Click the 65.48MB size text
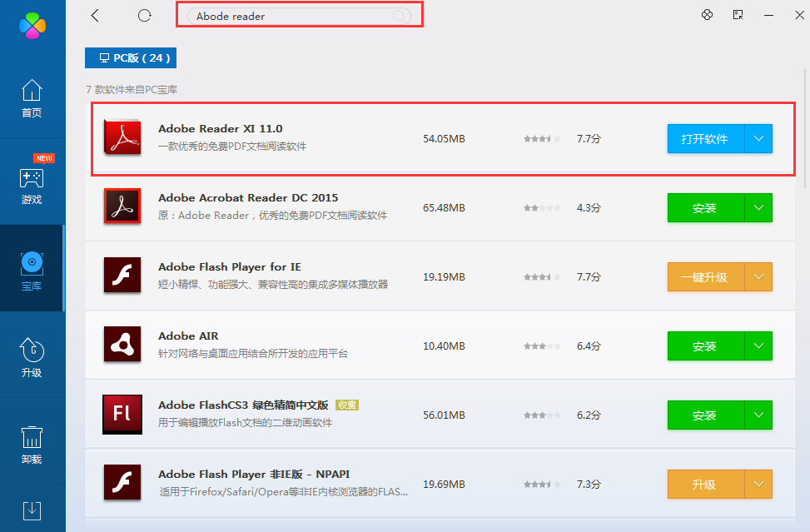810x532 pixels. (444, 208)
